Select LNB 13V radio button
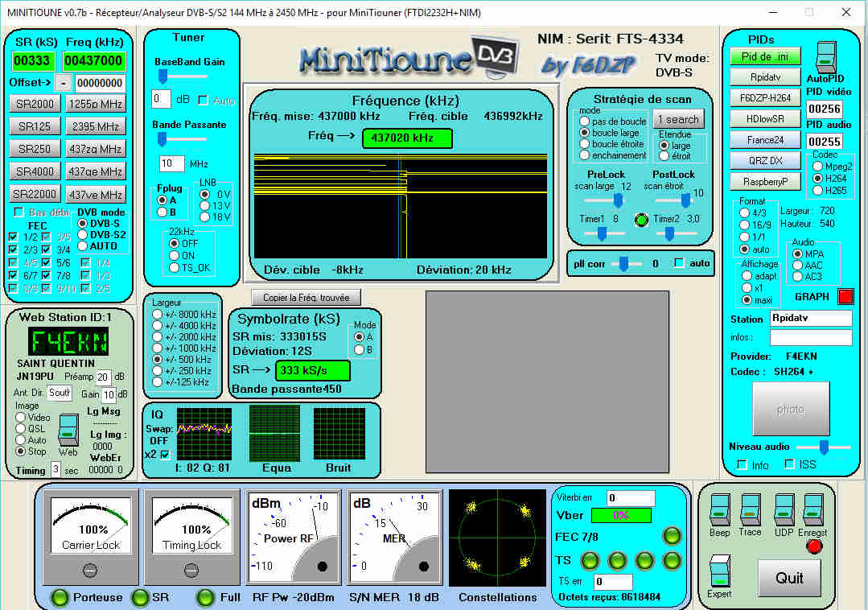The height and width of the screenshot is (610, 868). (205, 206)
